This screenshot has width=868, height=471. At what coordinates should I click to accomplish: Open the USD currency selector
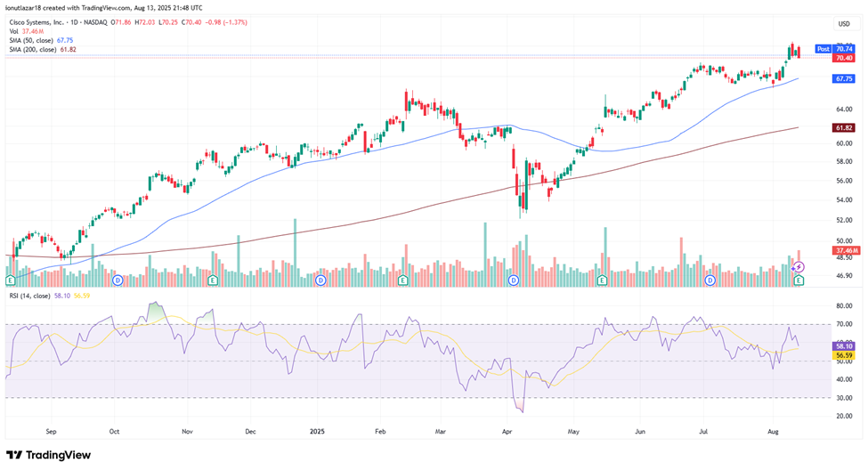pyautogui.click(x=842, y=23)
